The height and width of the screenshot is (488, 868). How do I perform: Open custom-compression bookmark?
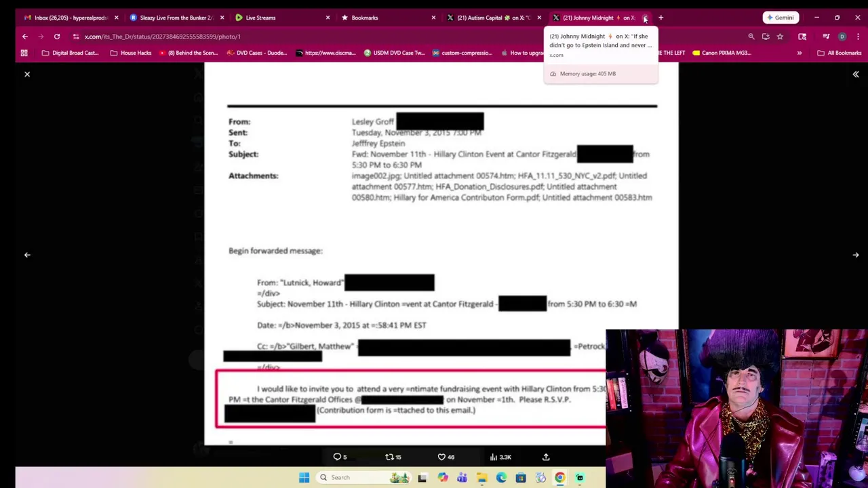point(462,53)
